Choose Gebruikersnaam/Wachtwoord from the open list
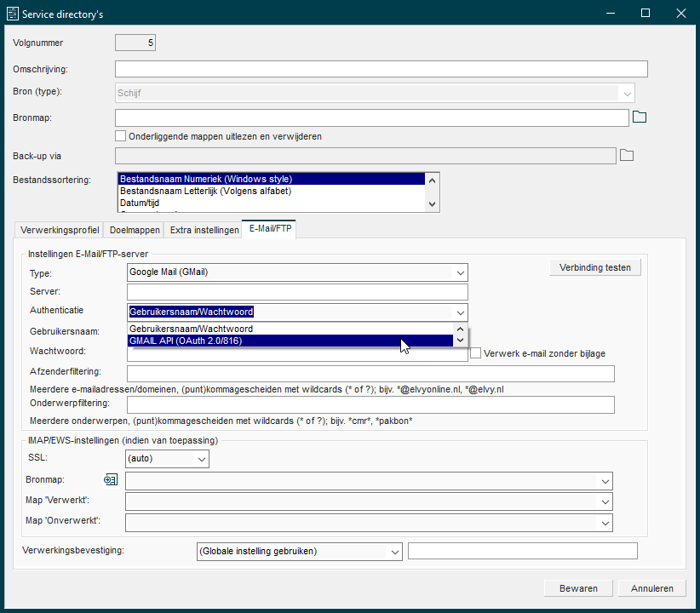The image size is (700, 613). [x=290, y=329]
